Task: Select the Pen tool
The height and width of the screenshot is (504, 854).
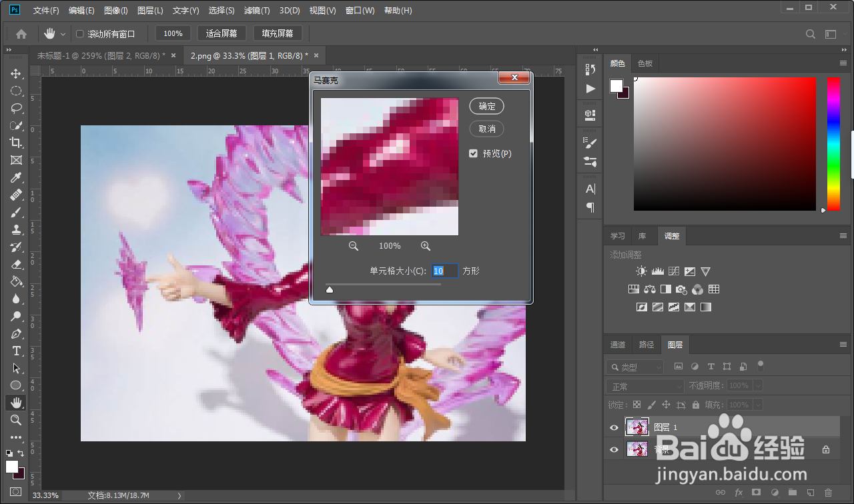Action: [16, 333]
